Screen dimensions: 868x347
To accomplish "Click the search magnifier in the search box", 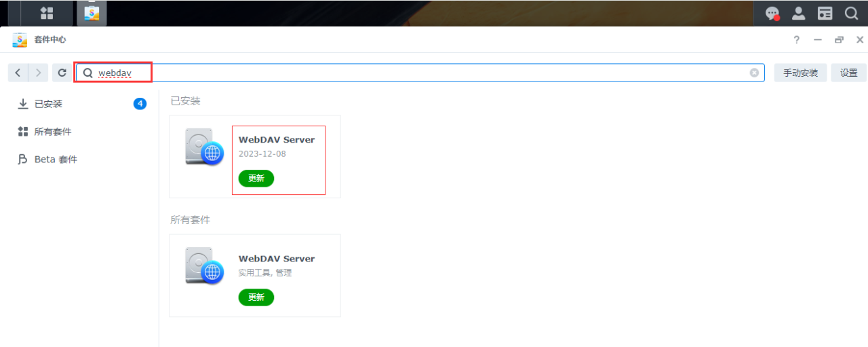I will coord(87,73).
